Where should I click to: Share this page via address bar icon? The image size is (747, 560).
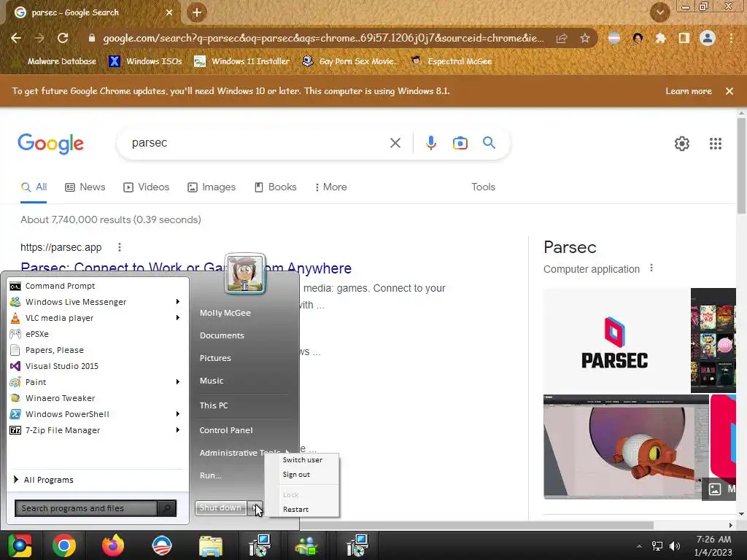[562, 38]
